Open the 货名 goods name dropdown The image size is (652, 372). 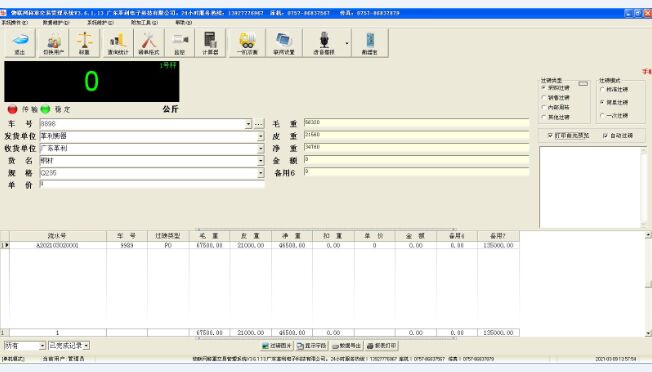pos(261,161)
